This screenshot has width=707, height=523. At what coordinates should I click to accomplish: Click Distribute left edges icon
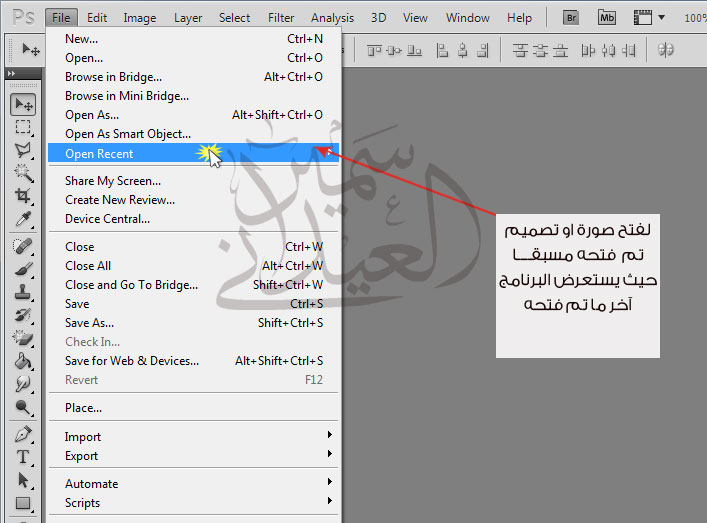tap(588, 50)
